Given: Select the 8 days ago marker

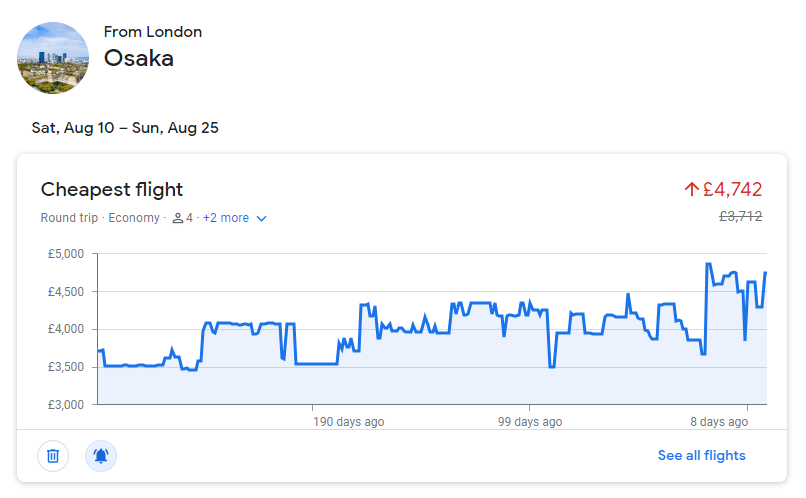Looking at the screenshot, I should pos(719,422).
